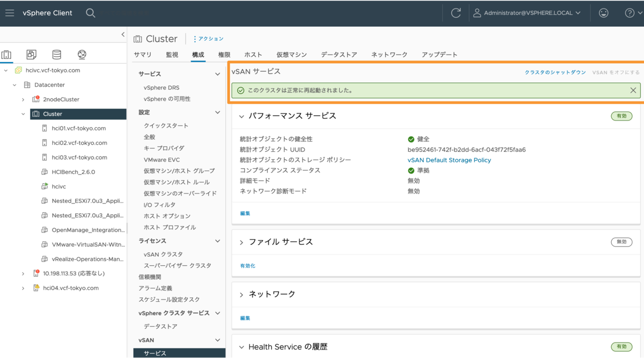The width and height of the screenshot is (644, 358).
Task: Click the 2nodeCluster icon with alert
Action: click(x=36, y=99)
